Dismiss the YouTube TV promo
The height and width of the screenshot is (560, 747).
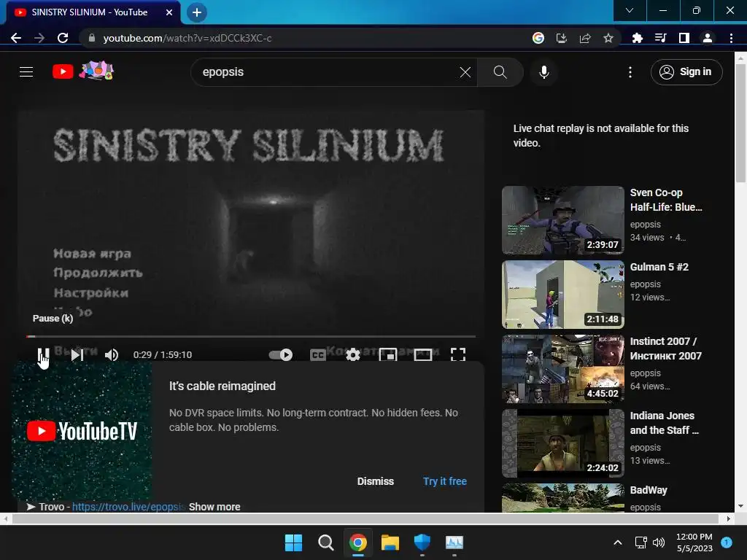click(376, 481)
